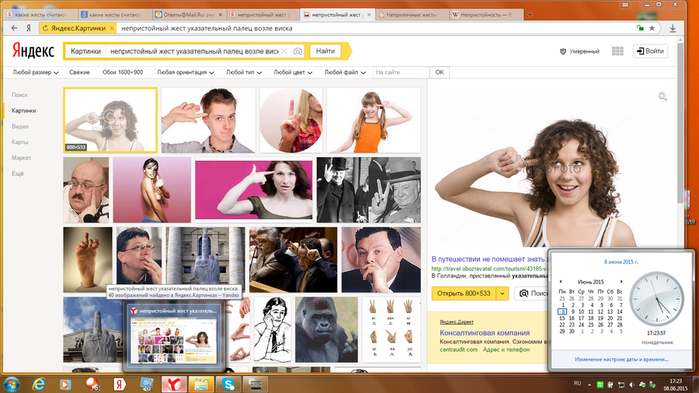Click the Yandex 'Я' home icon
Viewport: 699px width, 393px height.
(29, 28)
